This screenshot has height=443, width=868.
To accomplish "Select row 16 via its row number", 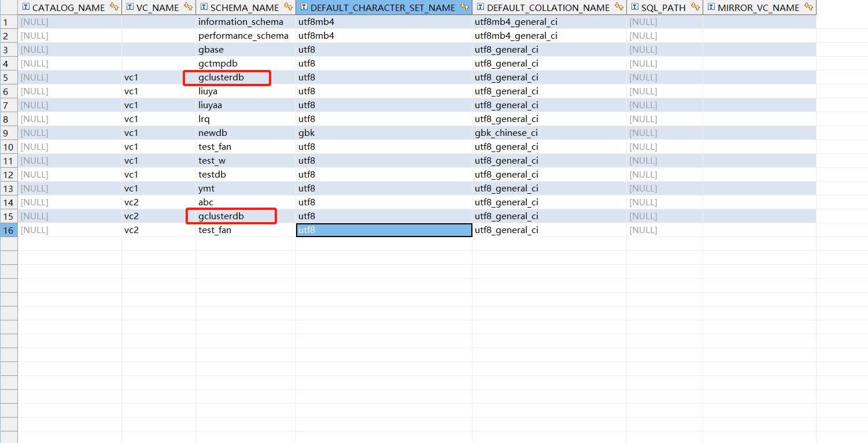I will [x=9, y=230].
